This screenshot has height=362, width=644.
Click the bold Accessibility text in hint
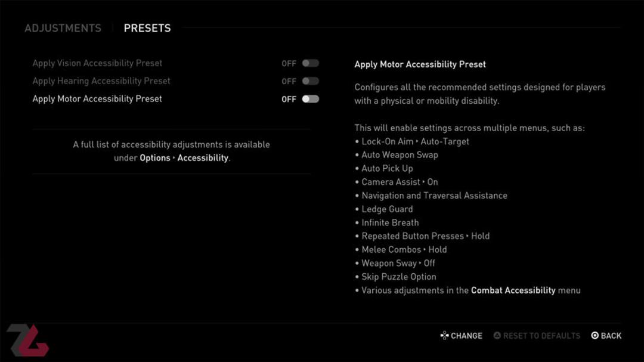point(203,158)
